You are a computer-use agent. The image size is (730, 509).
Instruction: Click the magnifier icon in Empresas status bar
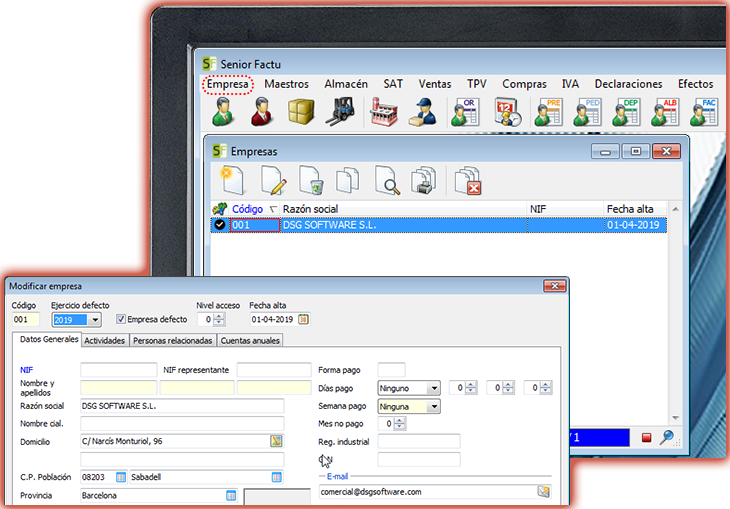667,437
